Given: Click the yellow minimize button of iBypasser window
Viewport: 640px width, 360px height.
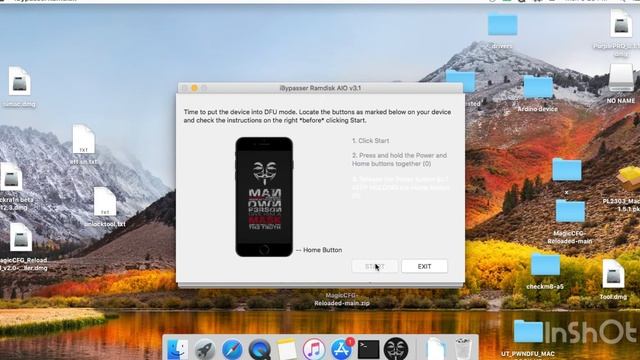Looking at the screenshot, I should 194,88.
